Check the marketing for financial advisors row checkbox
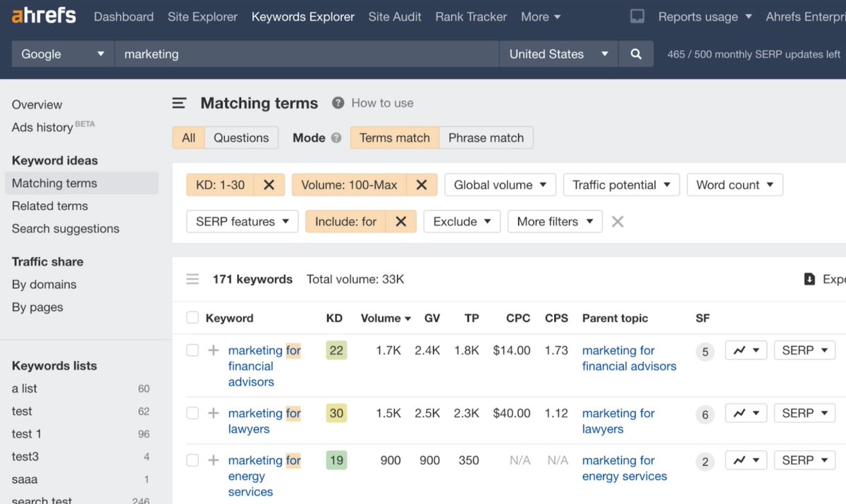This screenshot has height=504, width=846. coord(192,351)
